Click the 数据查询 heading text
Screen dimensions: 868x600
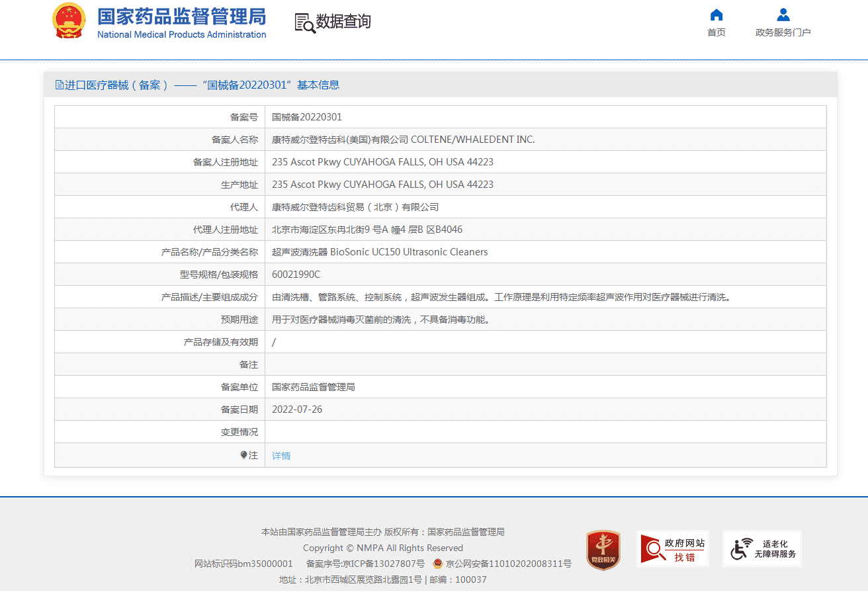(x=343, y=21)
